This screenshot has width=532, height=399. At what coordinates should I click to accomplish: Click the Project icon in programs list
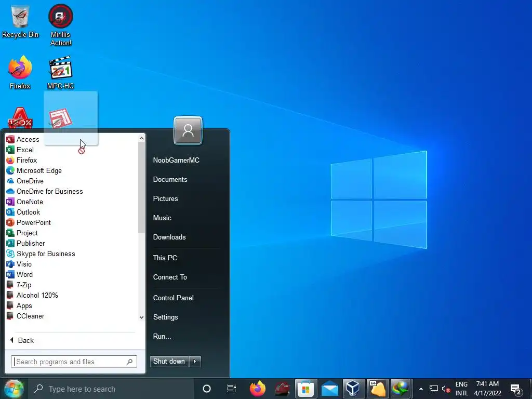[10, 233]
